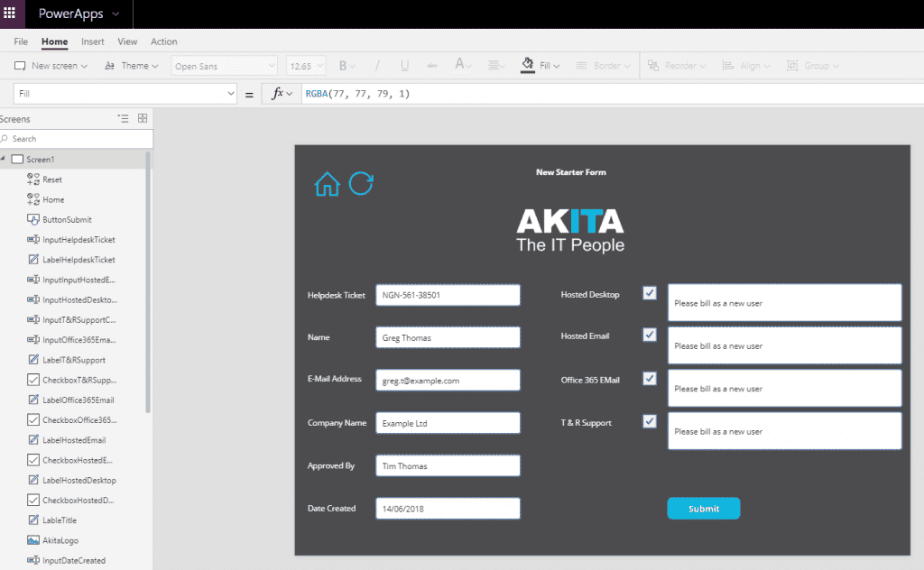Uncheck the Hosted Desktop checkbox

coord(650,293)
